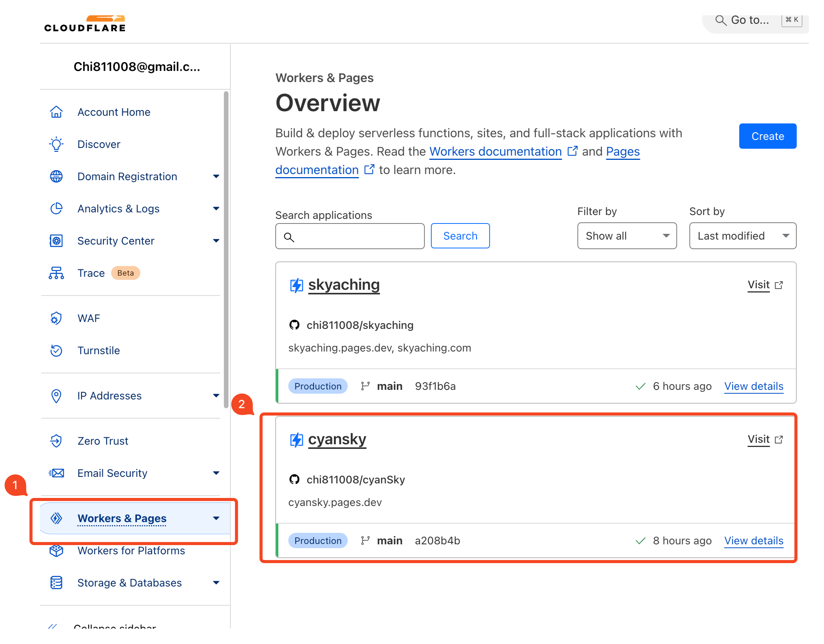
Task: Click the Chi811008@gmail.c... account name
Action: [137, 67]
